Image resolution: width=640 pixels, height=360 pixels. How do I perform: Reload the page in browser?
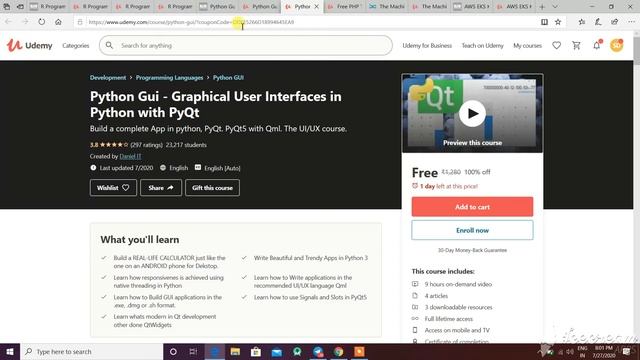[42, 22]
